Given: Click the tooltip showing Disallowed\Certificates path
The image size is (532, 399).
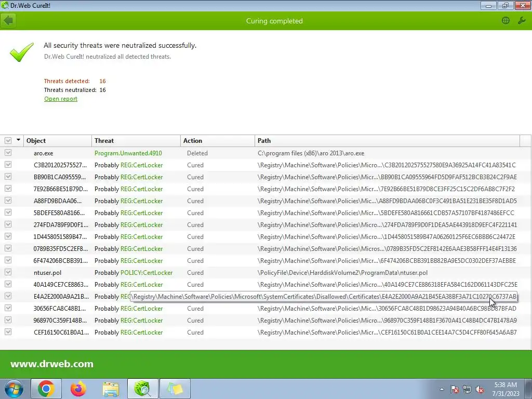Looking at the screenshot, I should 324,297.
